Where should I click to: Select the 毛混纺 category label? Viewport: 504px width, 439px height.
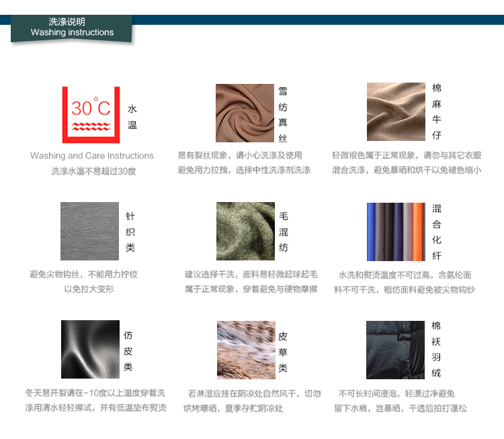pos(284,232)
